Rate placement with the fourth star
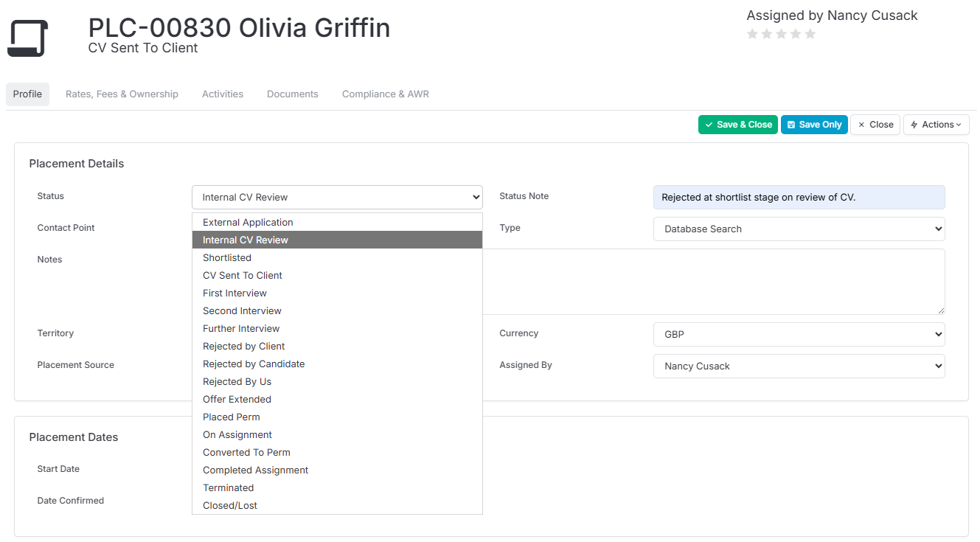This screenshot has height=542, width=980. tap(796, 34)
